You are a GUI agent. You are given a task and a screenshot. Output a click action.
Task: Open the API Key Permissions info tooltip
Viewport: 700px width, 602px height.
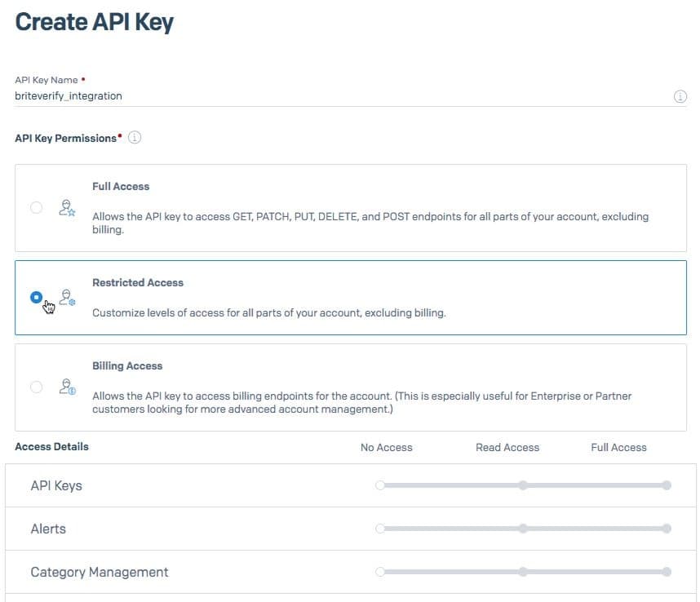134,137
